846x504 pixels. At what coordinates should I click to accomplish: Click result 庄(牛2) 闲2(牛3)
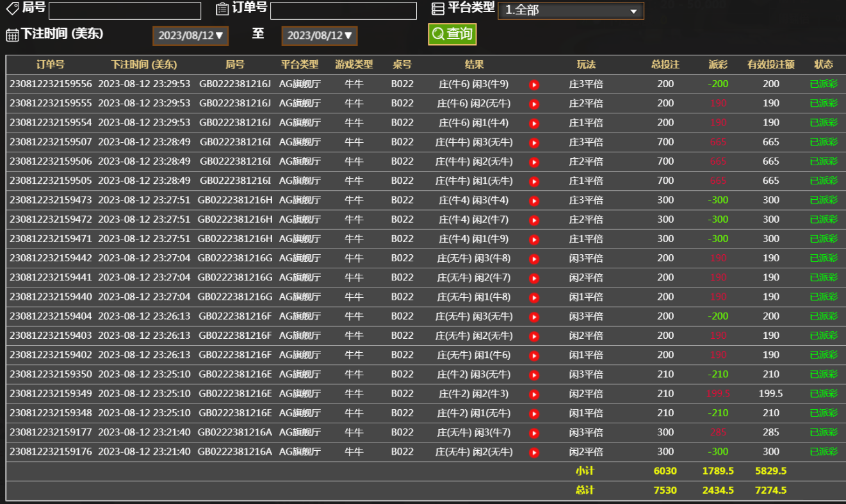pyautogui.click(x=474, y=394)
